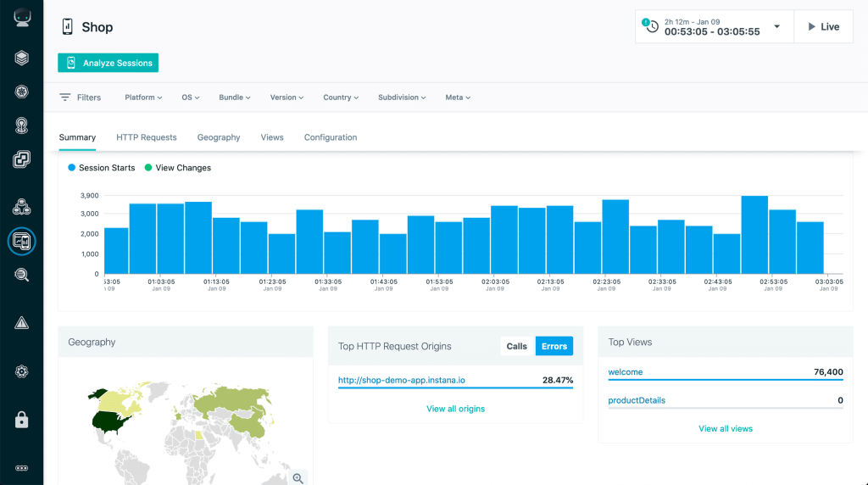Open the lightbulb-head sidebar icon
Image resolution: width=868 pixels, height=485 pixels.
point(21,125)
